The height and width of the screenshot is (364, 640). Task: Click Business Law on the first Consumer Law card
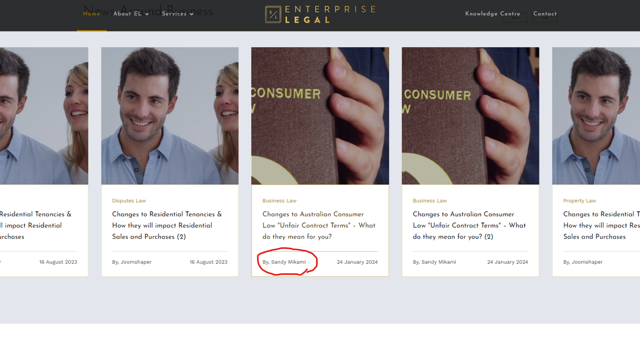(x=279, y=201)
